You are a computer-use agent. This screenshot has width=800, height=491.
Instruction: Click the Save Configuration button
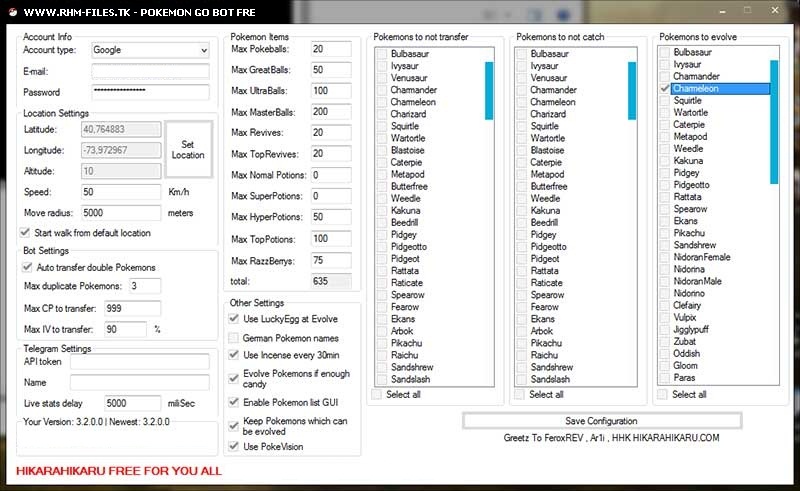pyautogui.click(x=602, y=421)
